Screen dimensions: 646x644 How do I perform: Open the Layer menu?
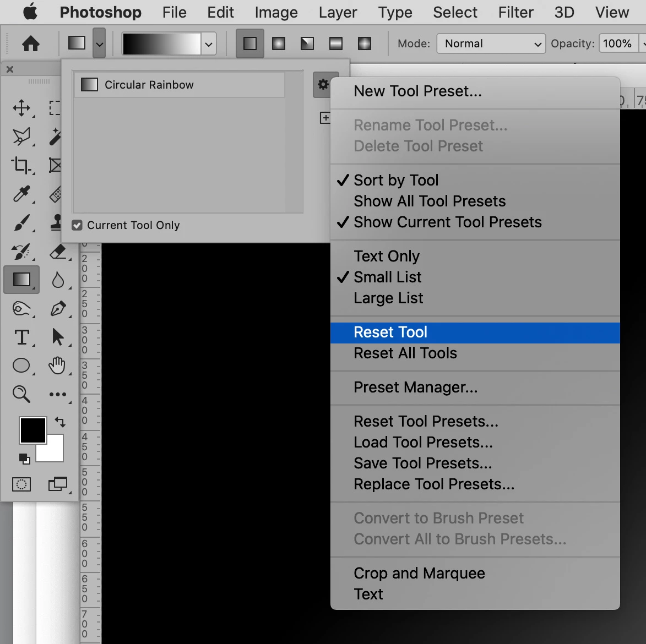tap(338, 12)
